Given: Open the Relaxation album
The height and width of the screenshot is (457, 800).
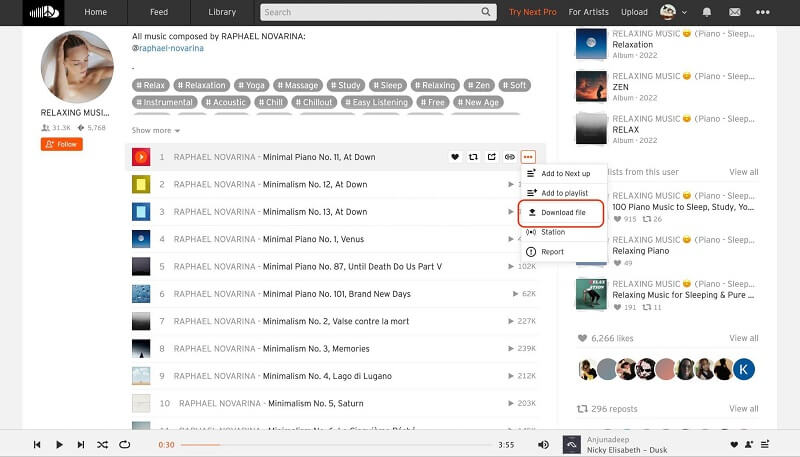Looking at the screenshot, I should [633, 45].
